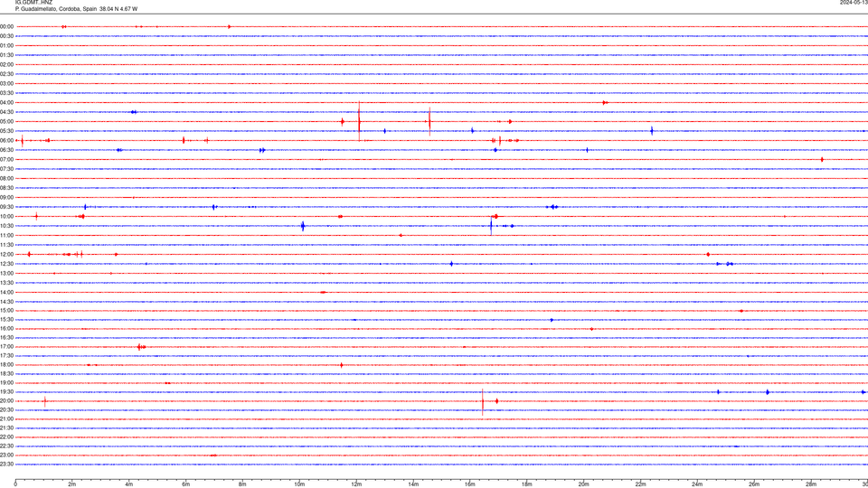Choose the 06:30 time label
The height and width of the screenshot is (488, 868).
coord(6,150)
